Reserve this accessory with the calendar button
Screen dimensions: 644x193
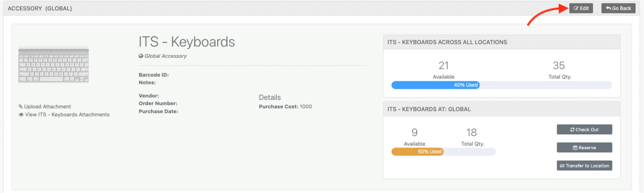(584, 148)
